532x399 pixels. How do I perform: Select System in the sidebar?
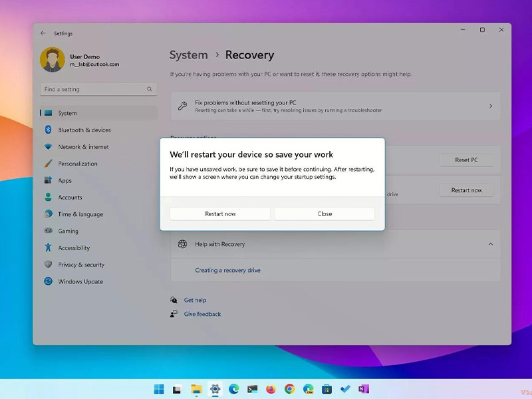(98, 113)
